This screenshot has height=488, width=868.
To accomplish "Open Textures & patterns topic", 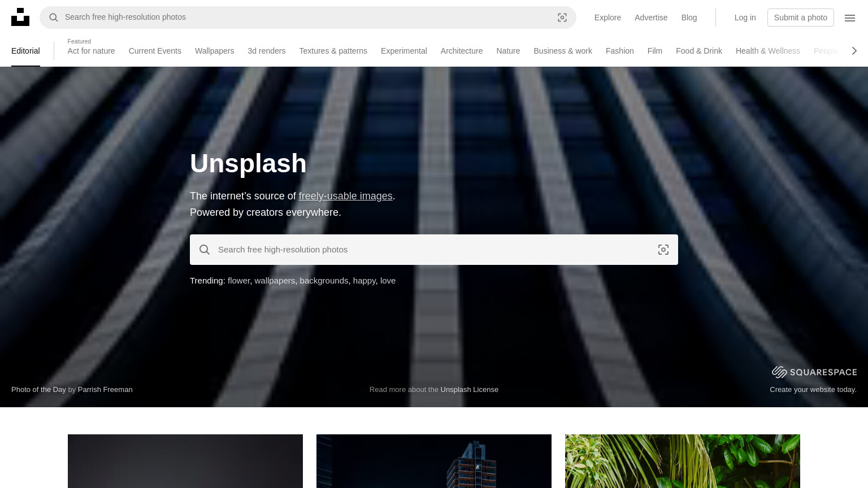I will point(333,51).
